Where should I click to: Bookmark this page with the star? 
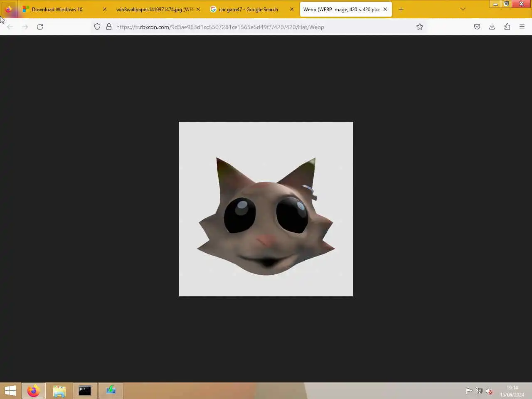coord(420,27)
